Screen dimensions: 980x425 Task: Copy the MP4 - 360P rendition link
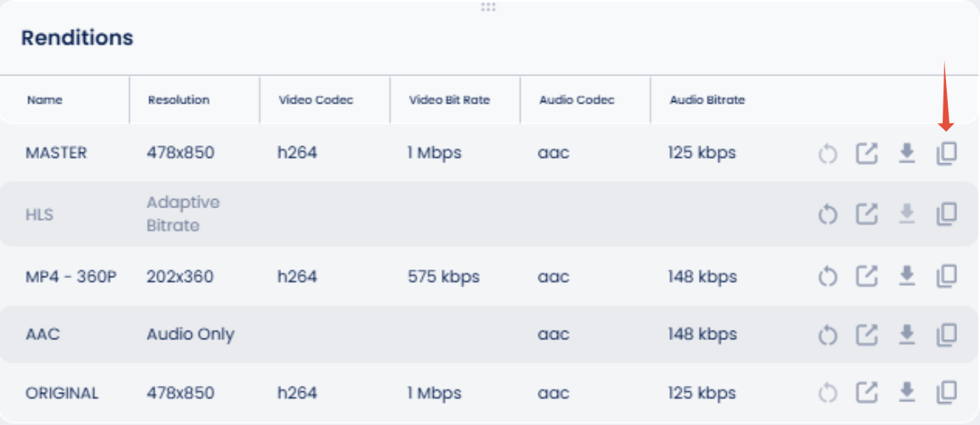946,275
